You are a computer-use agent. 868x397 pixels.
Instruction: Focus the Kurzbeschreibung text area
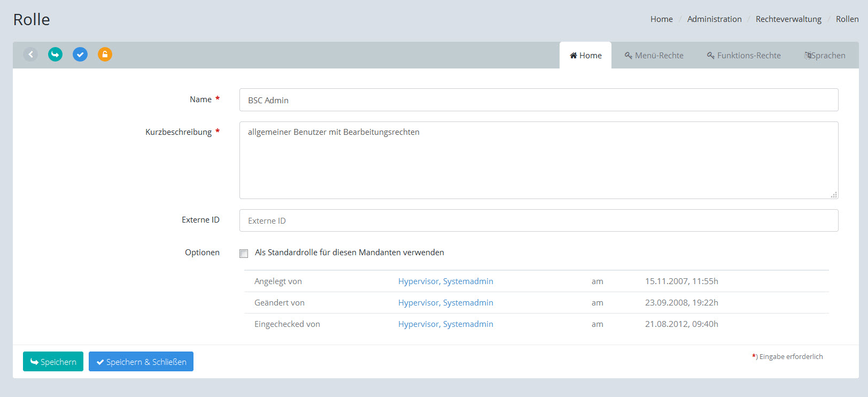[x=538, y=160]
